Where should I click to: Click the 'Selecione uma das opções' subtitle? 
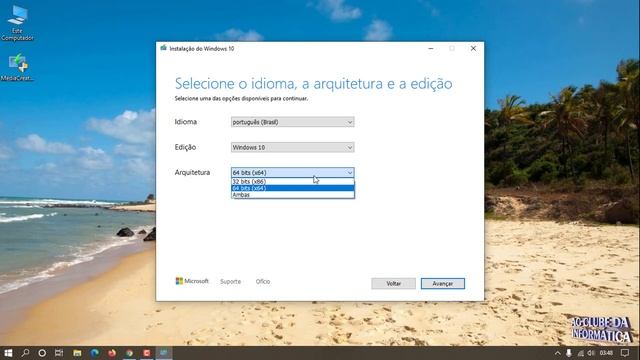pos(241,98)
